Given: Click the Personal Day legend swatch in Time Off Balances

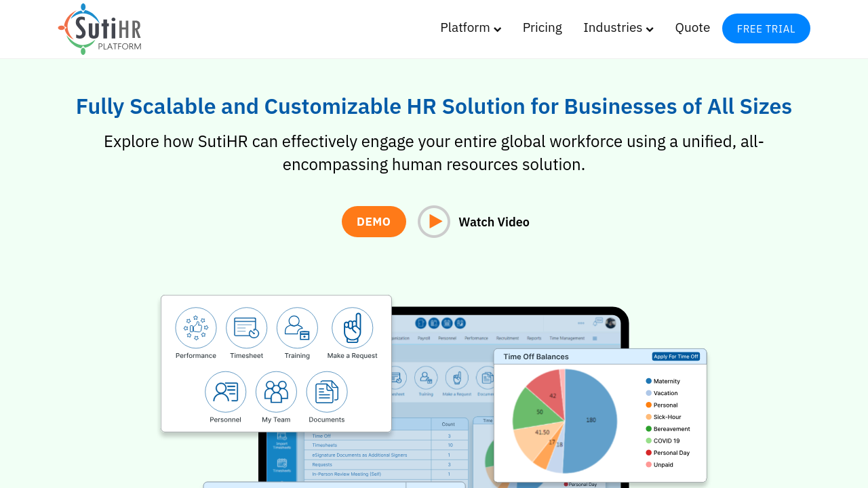Looking at the screenshot, I should point(649,453).
